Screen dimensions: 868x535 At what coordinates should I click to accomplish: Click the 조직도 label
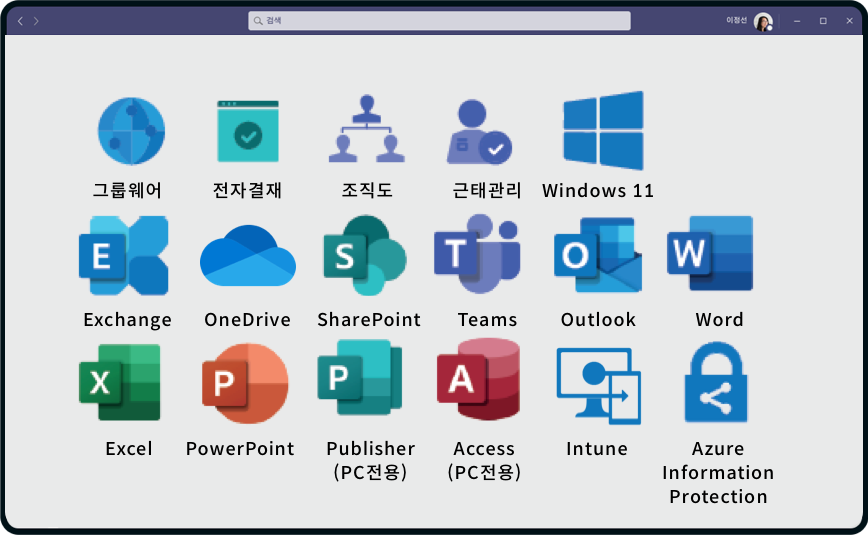coord(367,190)
